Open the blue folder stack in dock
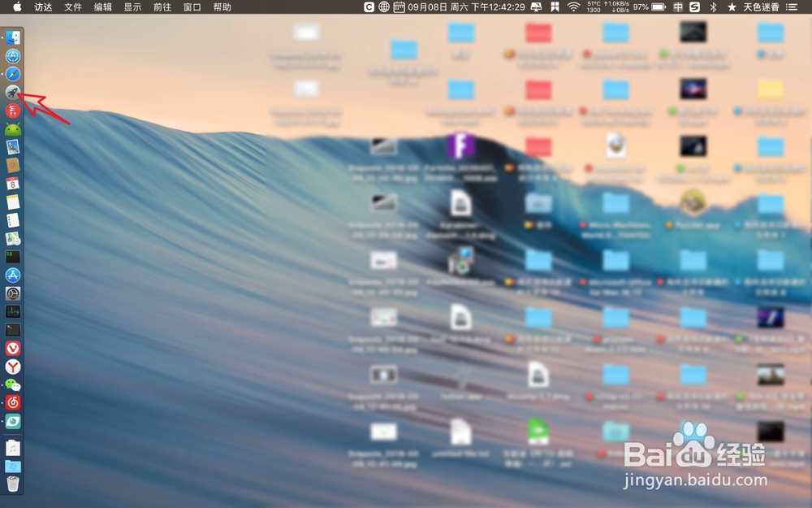The image size is (812, 508). 13,466
